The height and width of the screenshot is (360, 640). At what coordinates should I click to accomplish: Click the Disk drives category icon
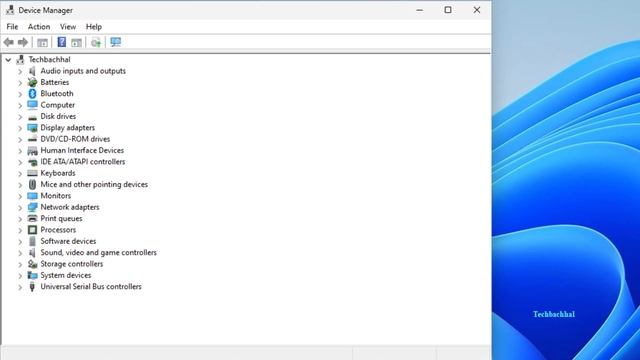coord(32,117)
